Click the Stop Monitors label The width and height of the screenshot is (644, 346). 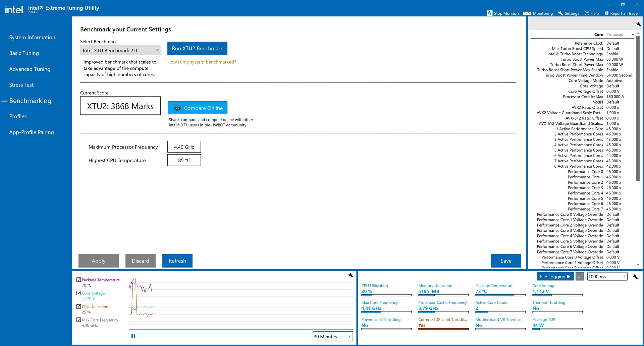point(506,13)
